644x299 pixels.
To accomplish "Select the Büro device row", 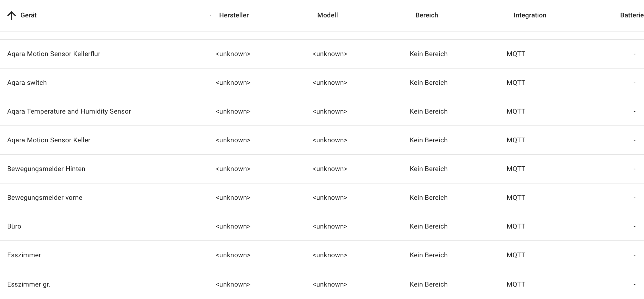I will tap(322, 226).
